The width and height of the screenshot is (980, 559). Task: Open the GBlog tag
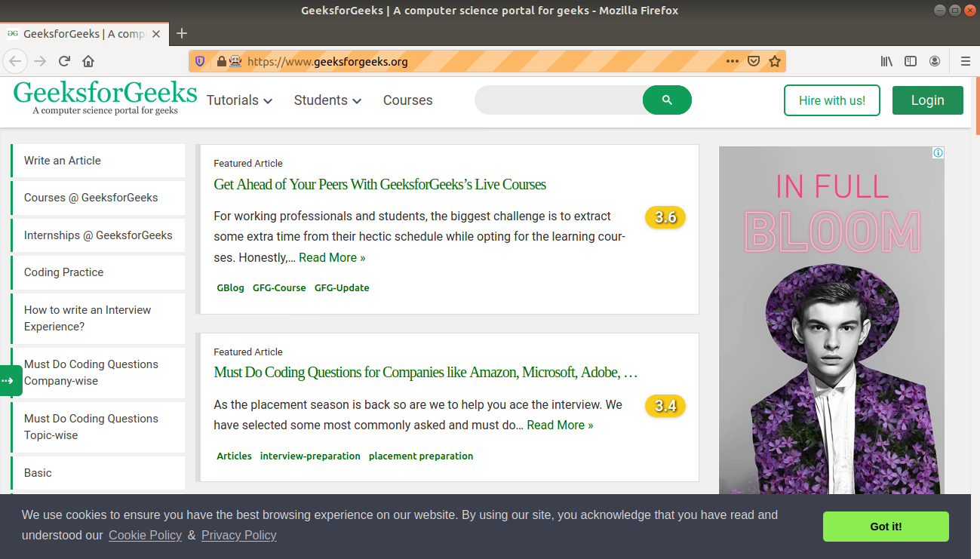click(x=230, y=288)
